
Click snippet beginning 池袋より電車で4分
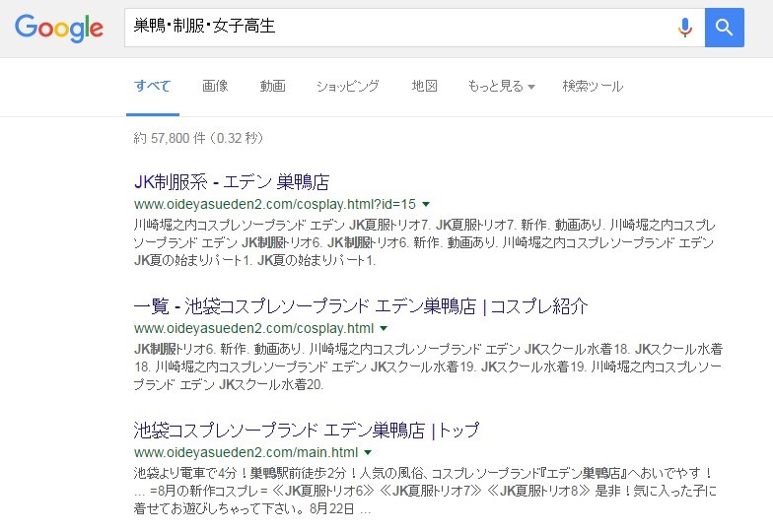coord(426,491)
